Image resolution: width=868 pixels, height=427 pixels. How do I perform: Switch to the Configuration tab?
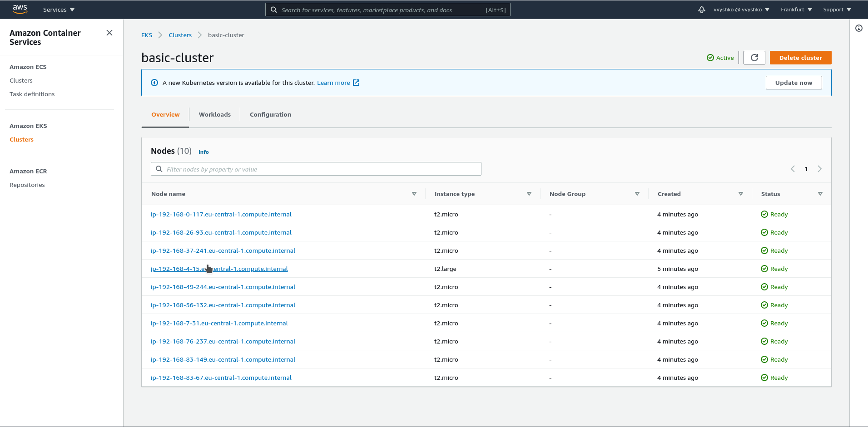pos(270,114)
